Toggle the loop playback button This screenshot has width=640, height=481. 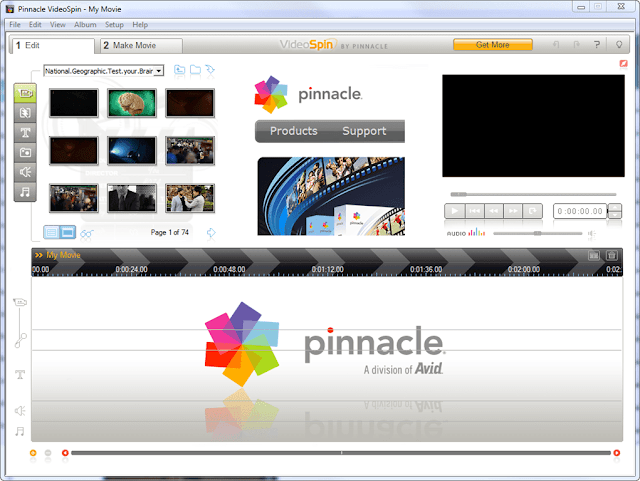[x=533, y=211]
